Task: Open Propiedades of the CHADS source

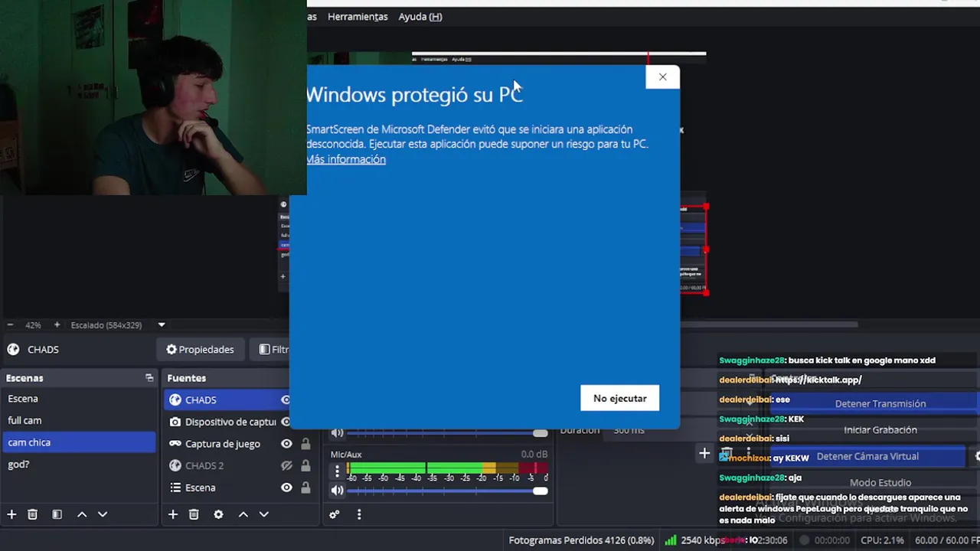Action: click(x=201, y=349)
